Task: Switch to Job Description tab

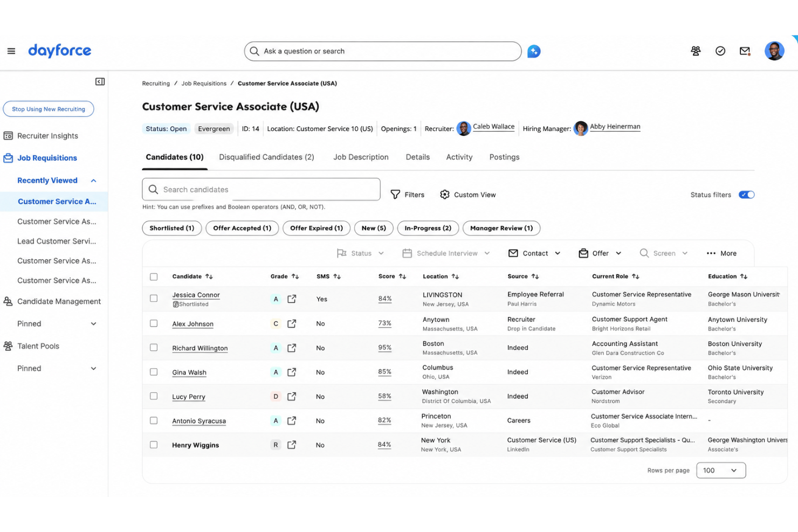Action: [361, 157]
